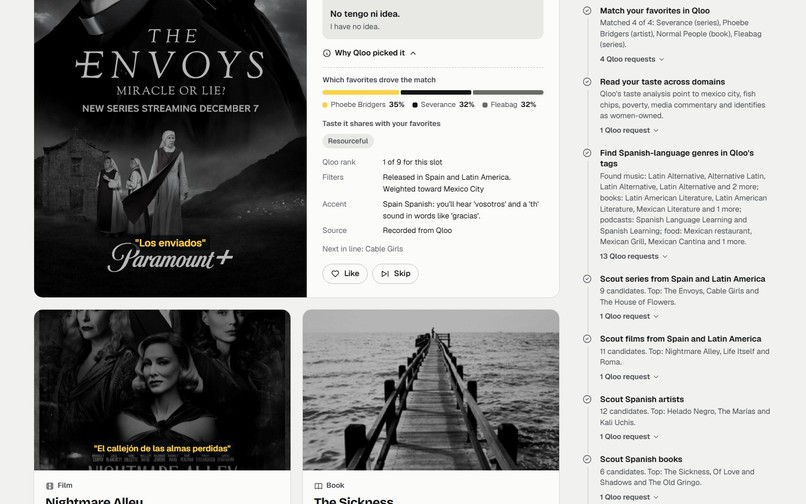806x504 pixels.
Task: Click 'Read your taste across domains' step title
Action: [662, 82]
